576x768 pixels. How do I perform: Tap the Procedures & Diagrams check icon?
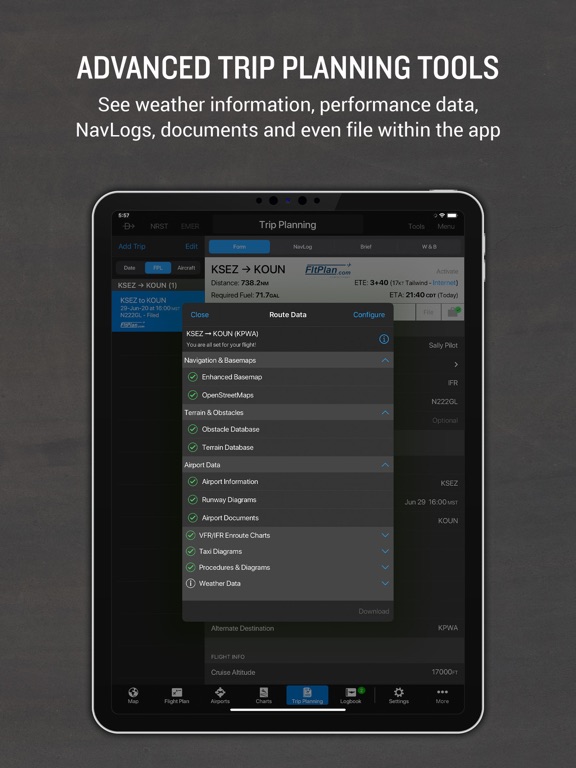coord(191,567)
